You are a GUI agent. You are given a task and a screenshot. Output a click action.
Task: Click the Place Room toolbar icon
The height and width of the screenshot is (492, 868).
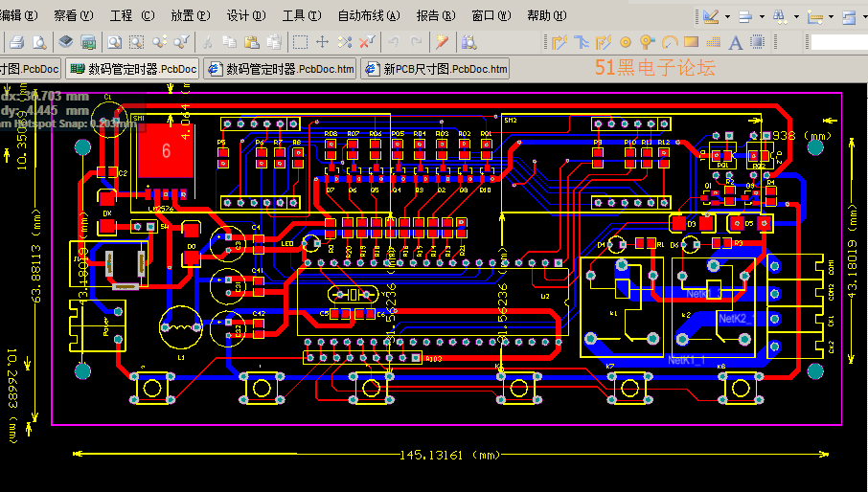tap(849, 16)
